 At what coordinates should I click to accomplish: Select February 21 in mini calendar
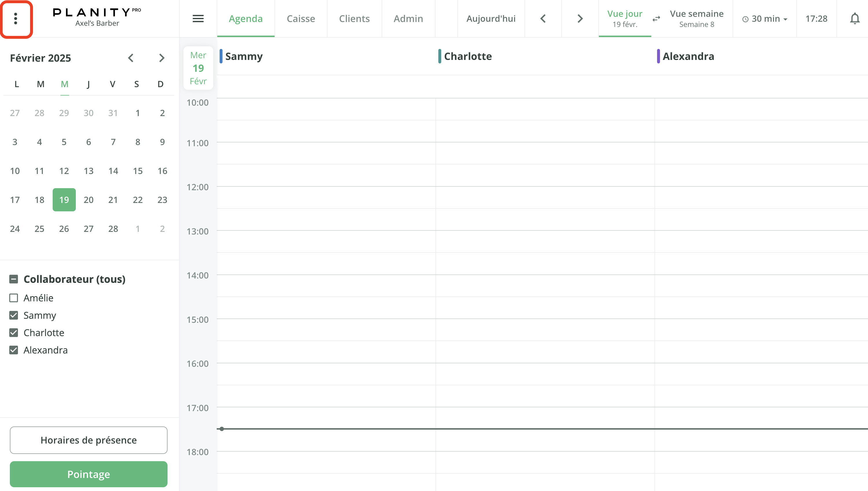pyautogui.click(x=113, y=200)
